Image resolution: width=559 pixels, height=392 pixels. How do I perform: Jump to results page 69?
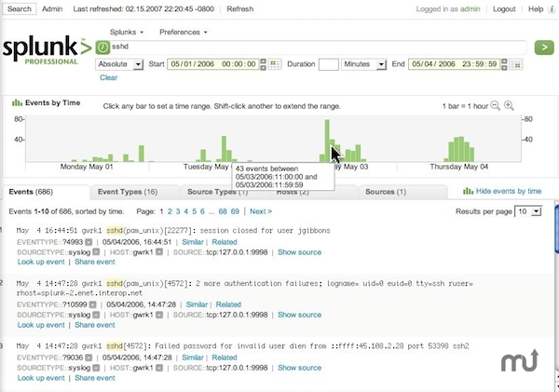point(235,211)
